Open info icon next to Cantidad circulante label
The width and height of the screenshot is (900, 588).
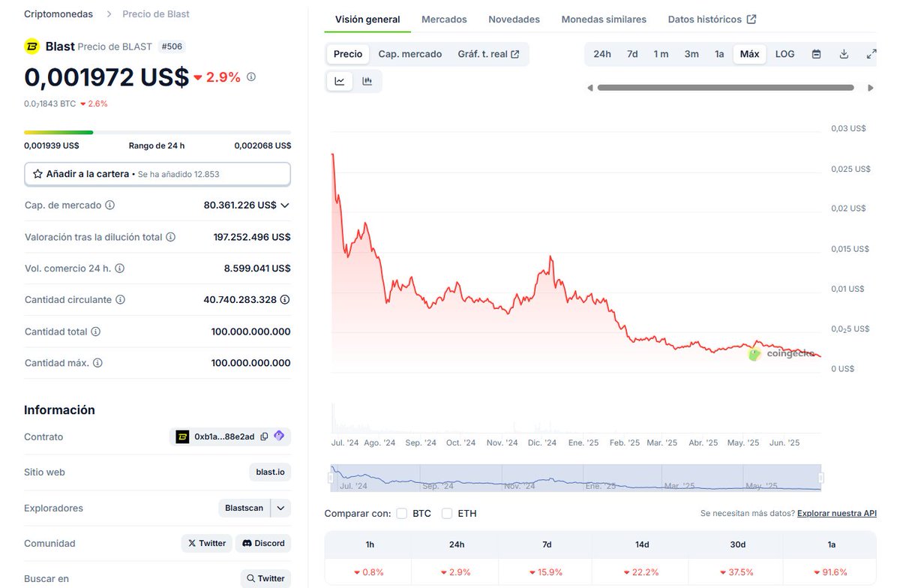121,300
